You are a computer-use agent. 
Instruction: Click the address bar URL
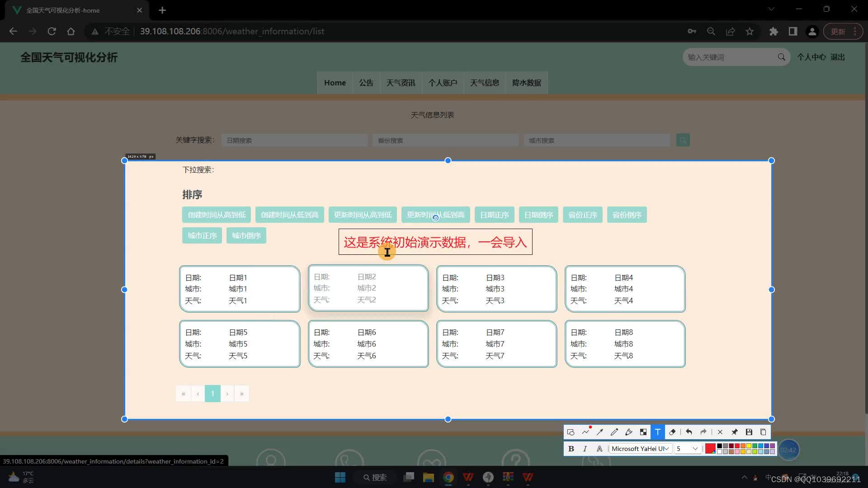tap(232, 31)
